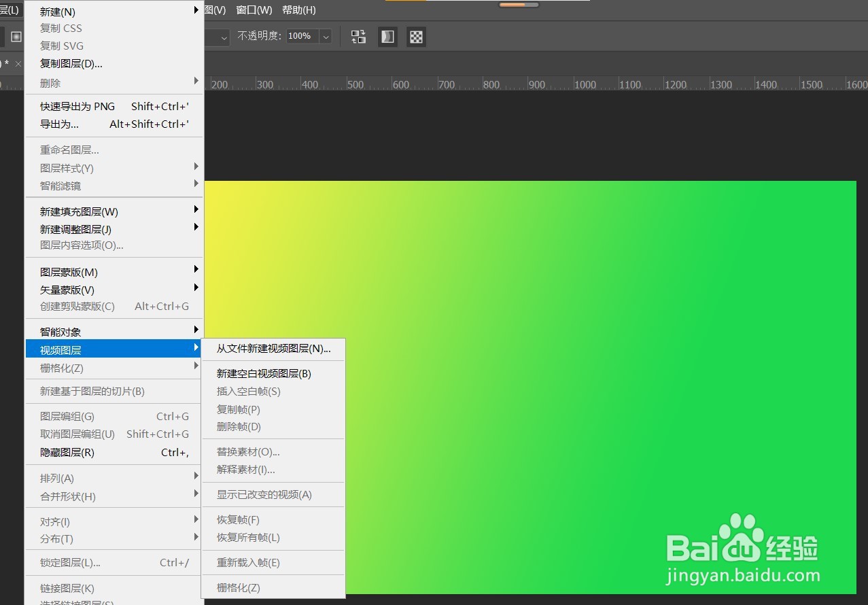The height and width of the screenshot is (605, 868).
Task: Click 删除帧(D) in submenu
Action: tap(273, 426)
